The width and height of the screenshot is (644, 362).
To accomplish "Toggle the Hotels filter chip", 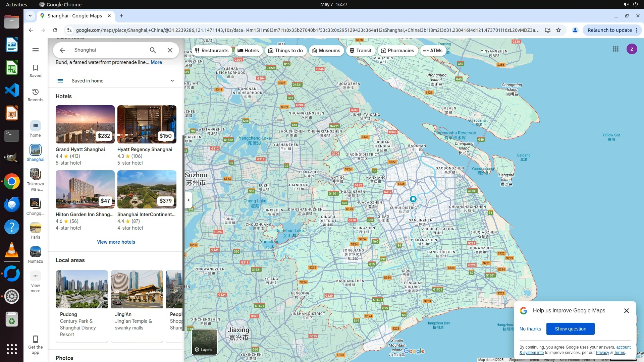I will [x=248, y=51].
